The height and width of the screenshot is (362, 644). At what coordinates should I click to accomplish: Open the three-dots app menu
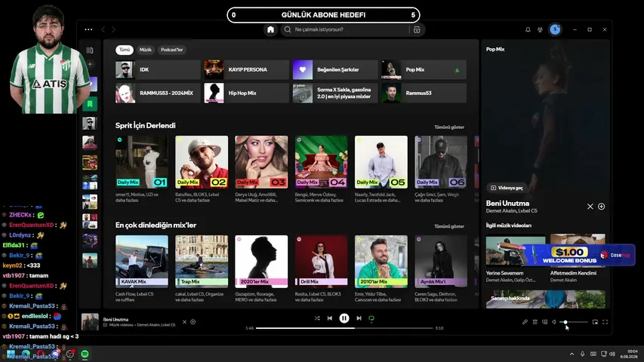tap(88, 29)
